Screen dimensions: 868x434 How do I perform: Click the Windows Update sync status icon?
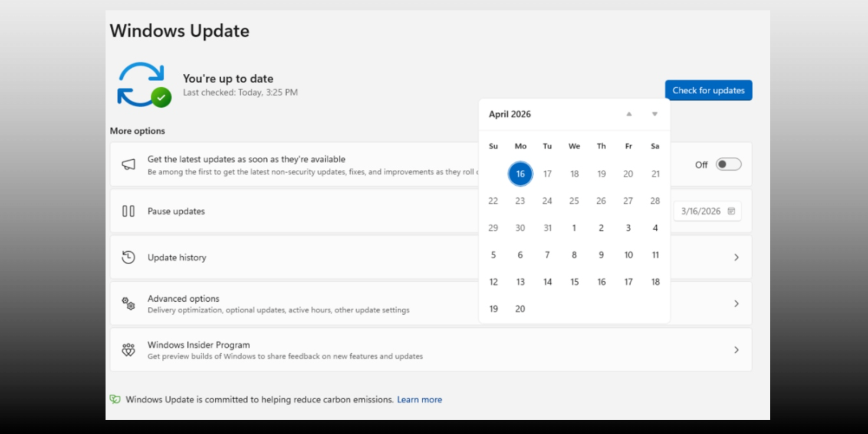tap(144, 85)
